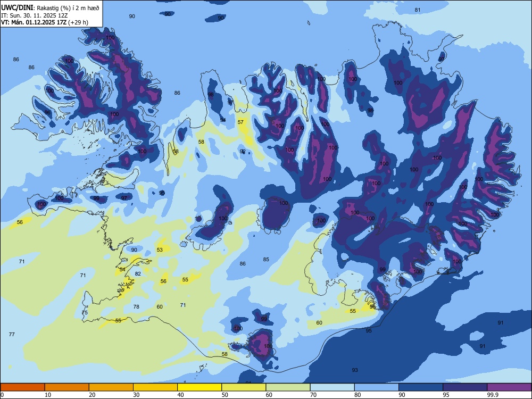532x399 pixels.
Task: Click the humidity value '53' on the map
Action: pos(160,250)
